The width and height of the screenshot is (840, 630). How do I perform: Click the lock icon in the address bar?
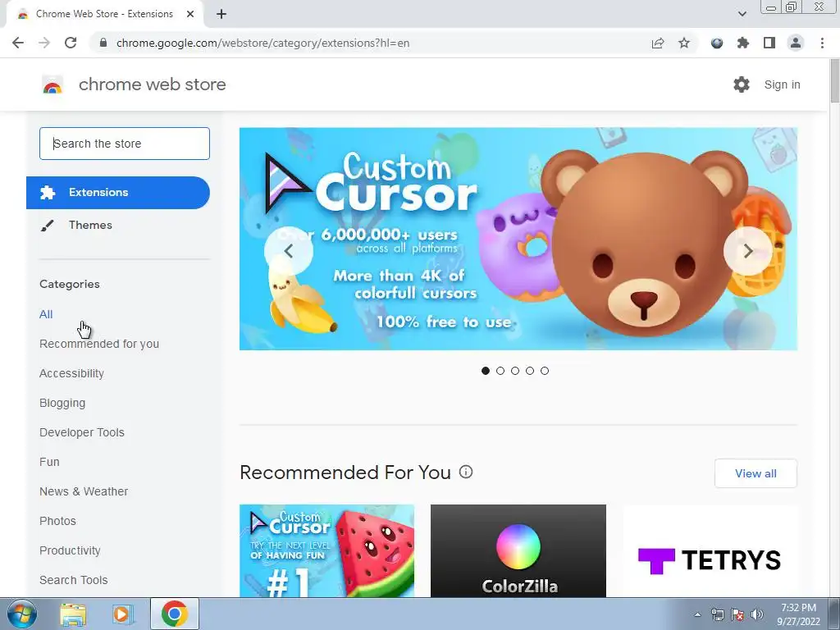pyautogui.click(x=104, y=43)
